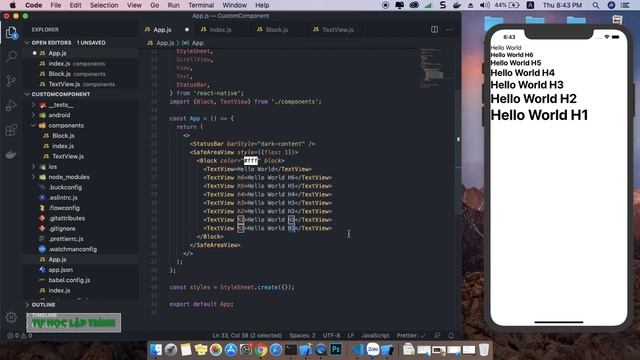Open Launchpad from the dock
Screen dimensions: 640x360
point(171,350)
